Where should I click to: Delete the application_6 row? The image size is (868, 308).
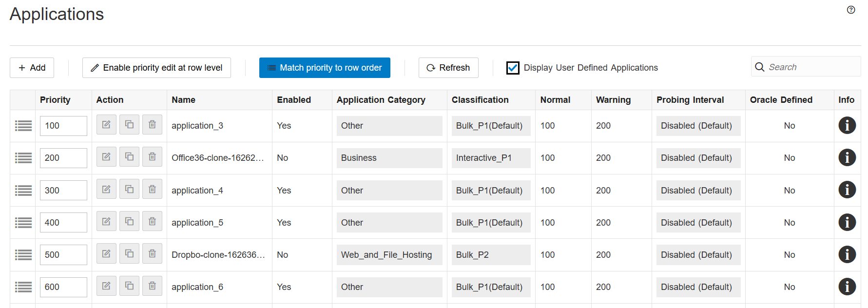pos(152,286)
